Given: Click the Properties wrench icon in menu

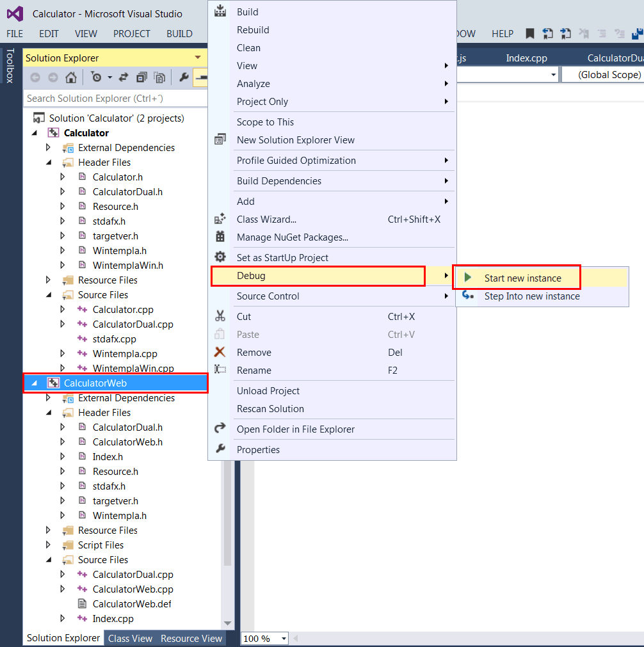Looking at the screenshot, I should pos(220,449).
